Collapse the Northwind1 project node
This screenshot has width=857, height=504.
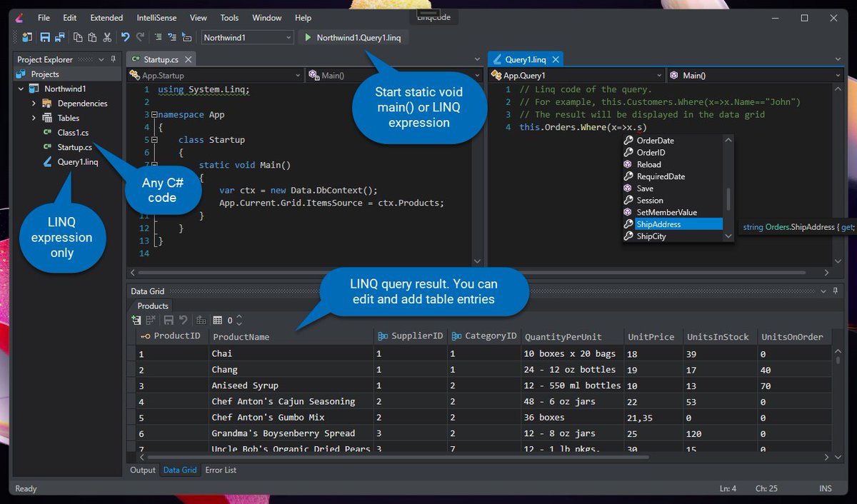[21, 89]
